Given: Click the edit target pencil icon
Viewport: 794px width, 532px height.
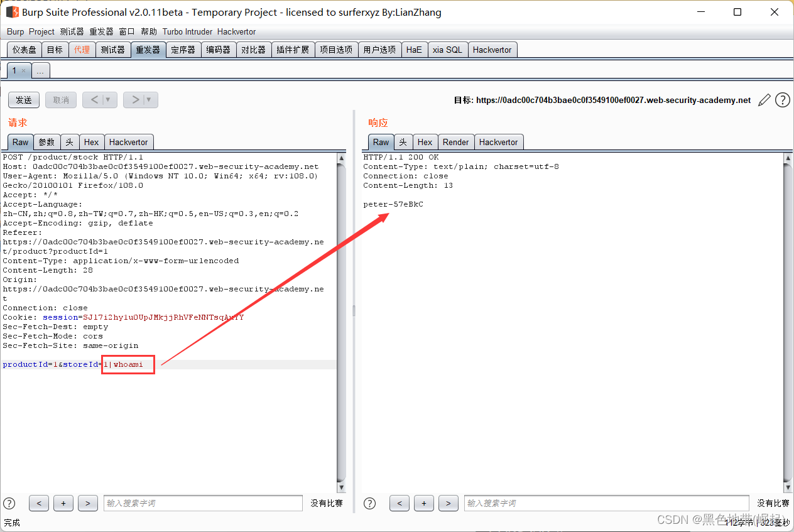Looking at the screenshot, I should tap(764, 100).
